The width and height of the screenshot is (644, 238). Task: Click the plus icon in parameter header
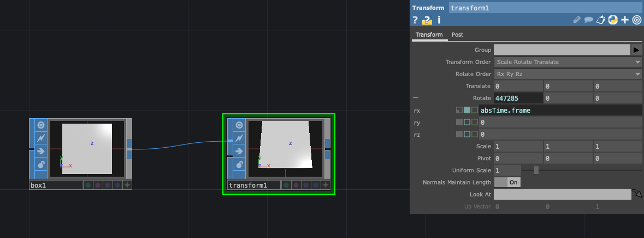point(625,20)
